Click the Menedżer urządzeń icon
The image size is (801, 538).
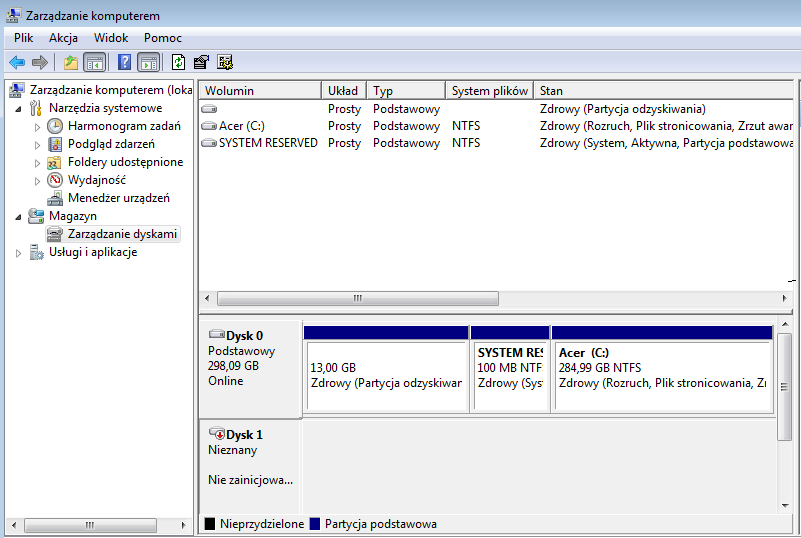55,198
